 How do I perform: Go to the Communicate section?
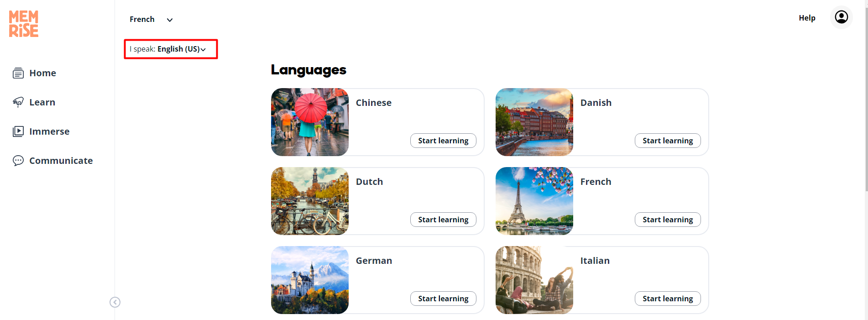[x=61, y=161]
